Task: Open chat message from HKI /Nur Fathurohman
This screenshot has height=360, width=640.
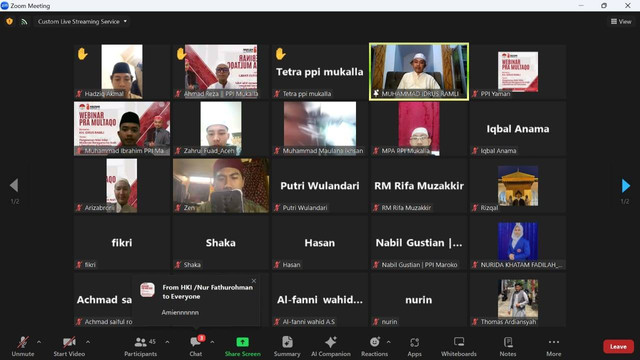Action: [x=196, y=300]
